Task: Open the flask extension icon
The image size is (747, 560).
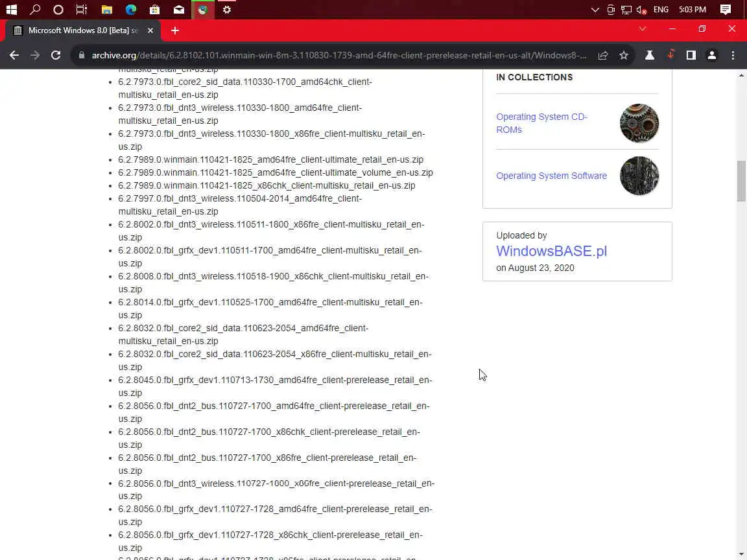Action: 649,55
